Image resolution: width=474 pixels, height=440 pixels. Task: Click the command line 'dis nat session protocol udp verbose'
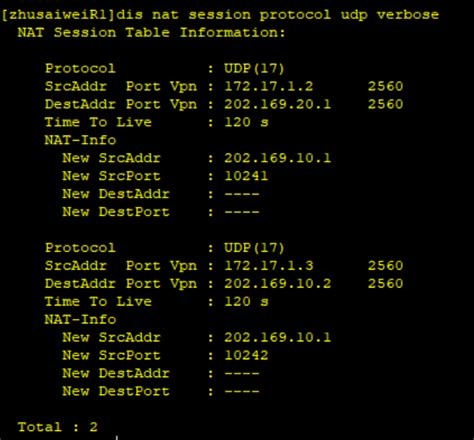277,15
